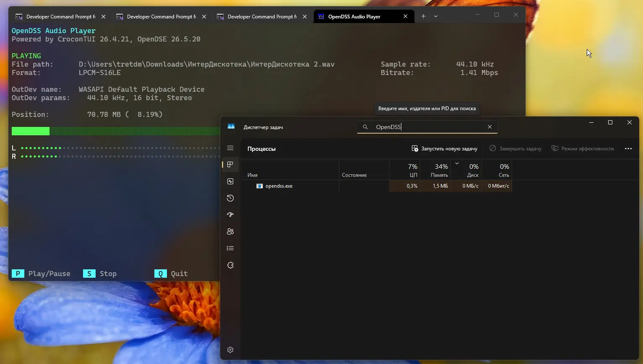
Task: Click the 1,5 МБ memory value
Action: pos(440,186)
